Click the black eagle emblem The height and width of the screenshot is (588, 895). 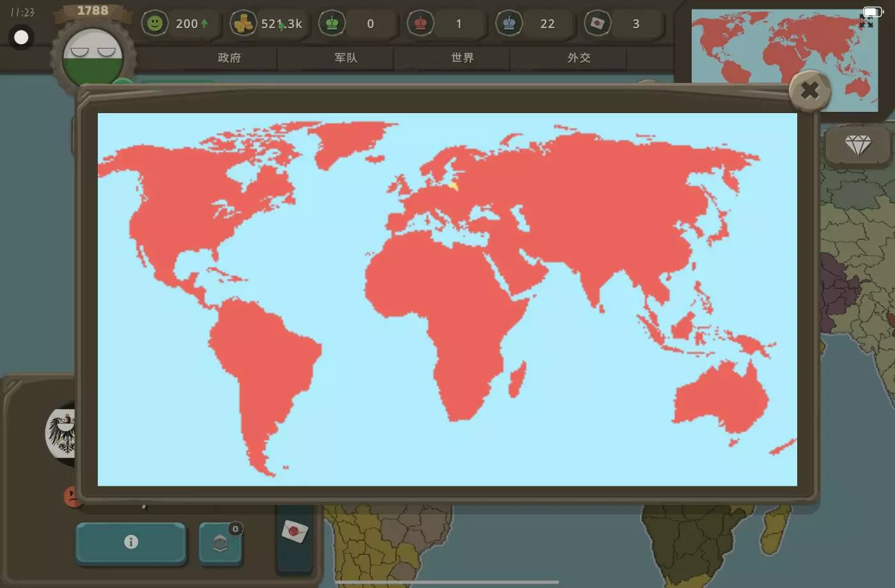coord(63,433)
